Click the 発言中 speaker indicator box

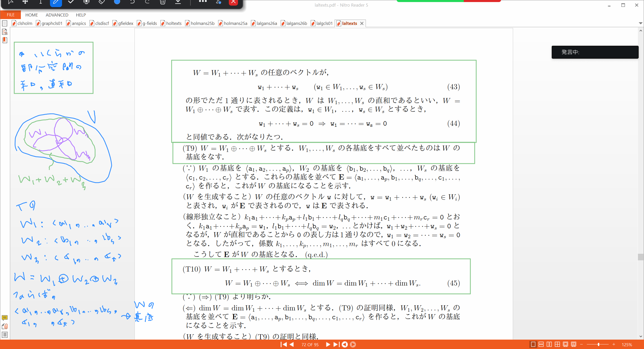pyautogui.click(x=595, y=52)
